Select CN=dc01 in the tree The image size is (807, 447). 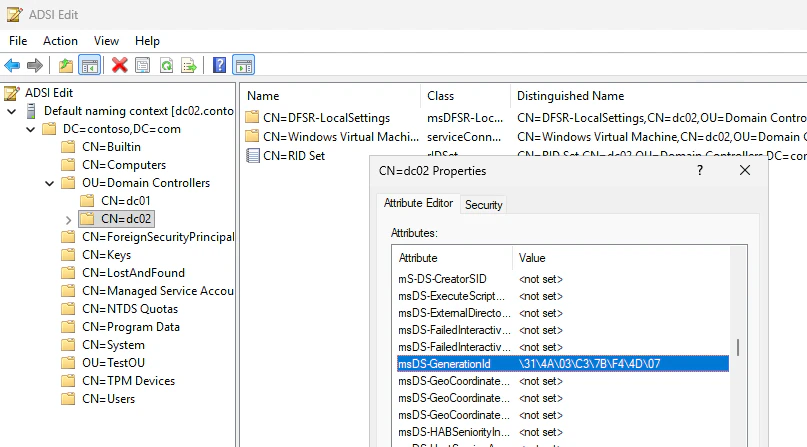(x=126, y=201)
